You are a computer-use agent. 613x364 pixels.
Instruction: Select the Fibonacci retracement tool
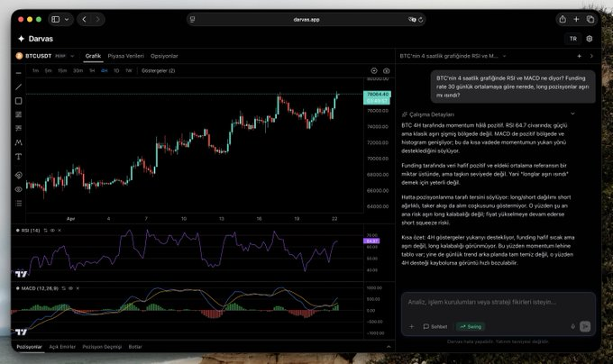click(x=18, y=114)
